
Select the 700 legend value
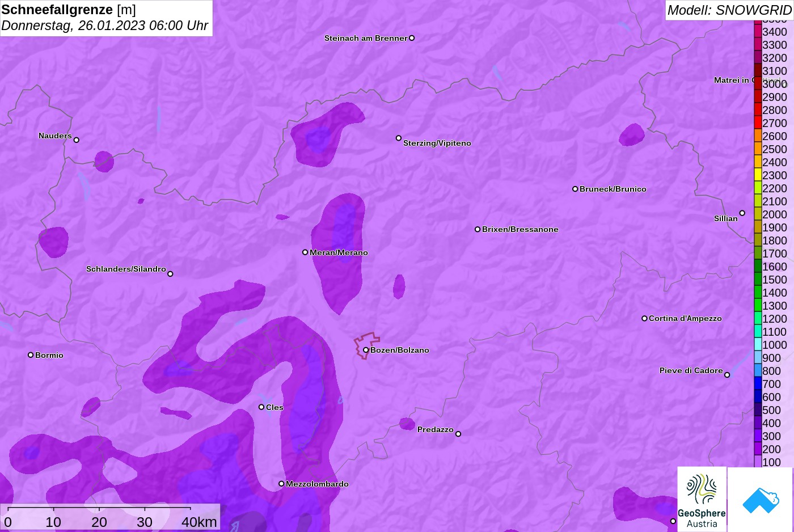pyautogui.click(x=772, y=384)
